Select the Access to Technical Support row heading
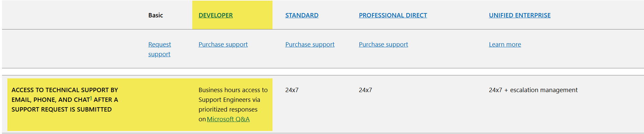644x134 pixels. pos(65,100)
